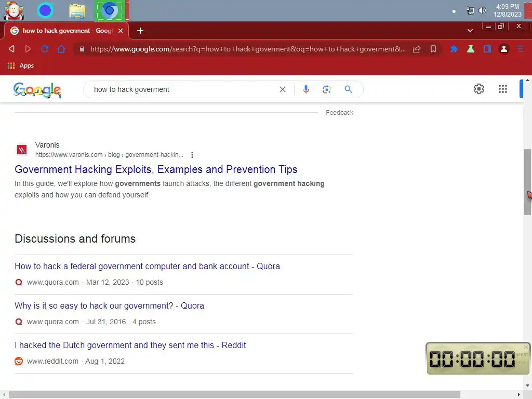532x399 pixels.
Task: Reload the current page
Action: 45,49
